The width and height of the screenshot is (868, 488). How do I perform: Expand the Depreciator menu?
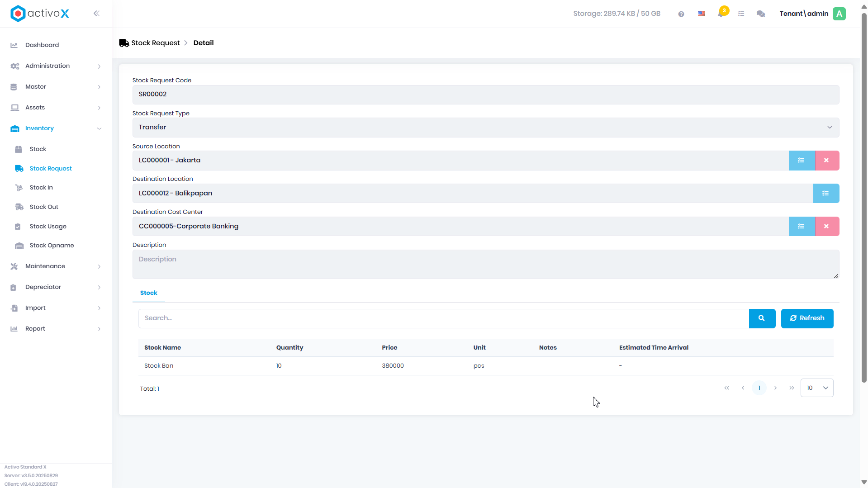[x=56, y=287]
